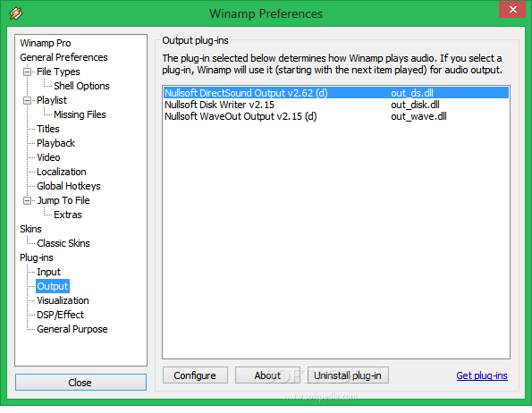Open General Purpose plug-ins page
Screen dimensions: 532x413
pyautogui.click(x=72, y=329)
